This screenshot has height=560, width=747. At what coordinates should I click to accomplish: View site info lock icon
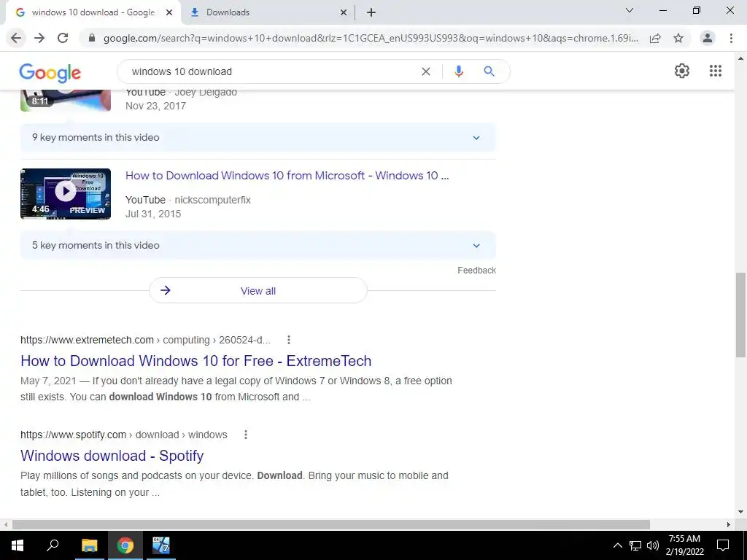[x=92, y=38]
